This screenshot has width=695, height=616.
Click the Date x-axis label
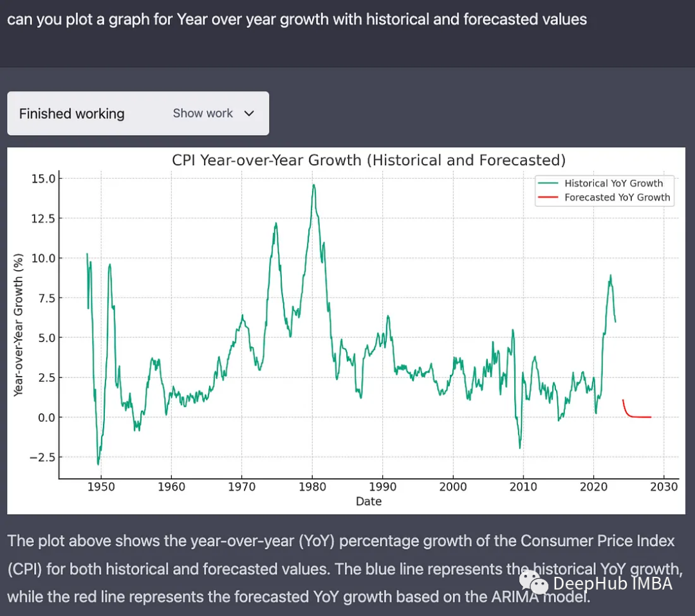[x=369, y=502]
